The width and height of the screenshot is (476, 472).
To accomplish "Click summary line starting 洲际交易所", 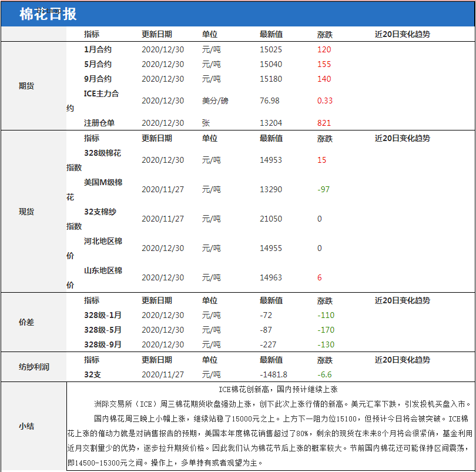I will click(x=283, y=404).
